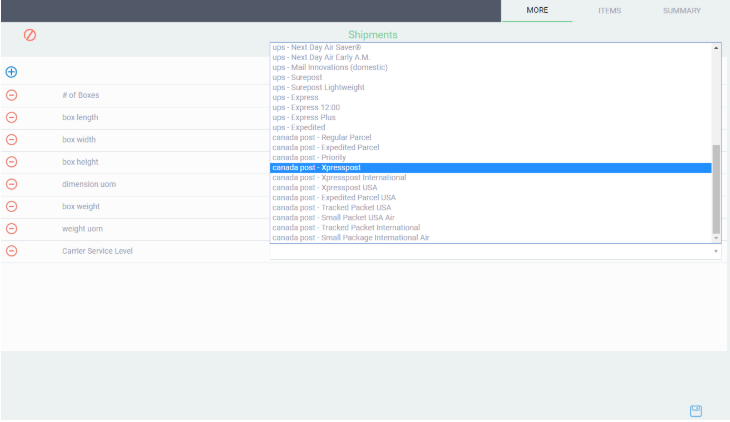Choose canada post - Tracked Packet USA
730x422 pixels.
(x=491, y=208)
